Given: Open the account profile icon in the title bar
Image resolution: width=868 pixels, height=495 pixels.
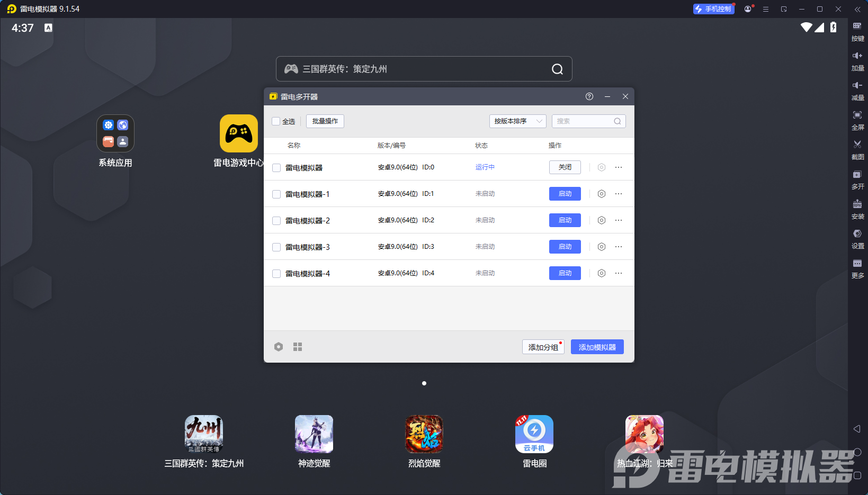Looking at the screenshot, I should pos(748,9).
